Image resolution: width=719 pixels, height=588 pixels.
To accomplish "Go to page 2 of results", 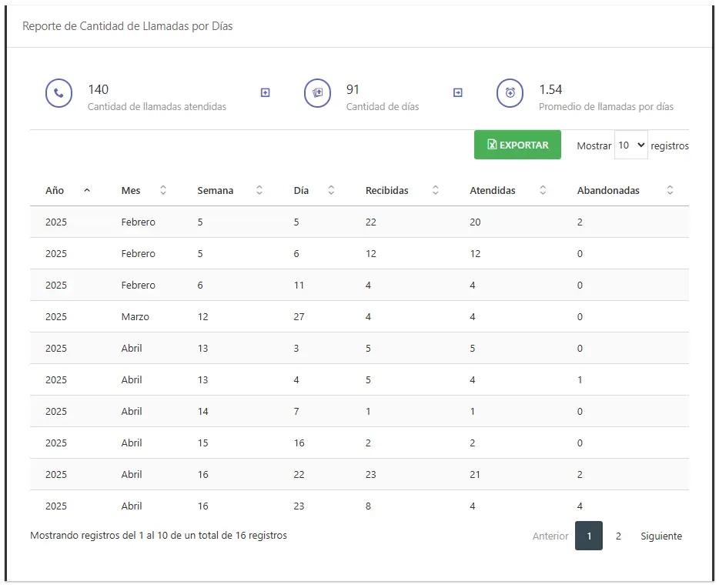I will [x=618, y=536].
